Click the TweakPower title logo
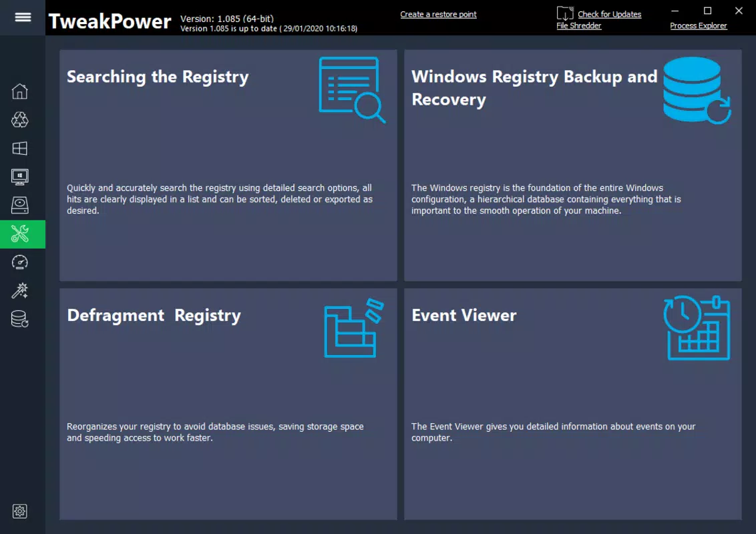 (x=110, y=21)
